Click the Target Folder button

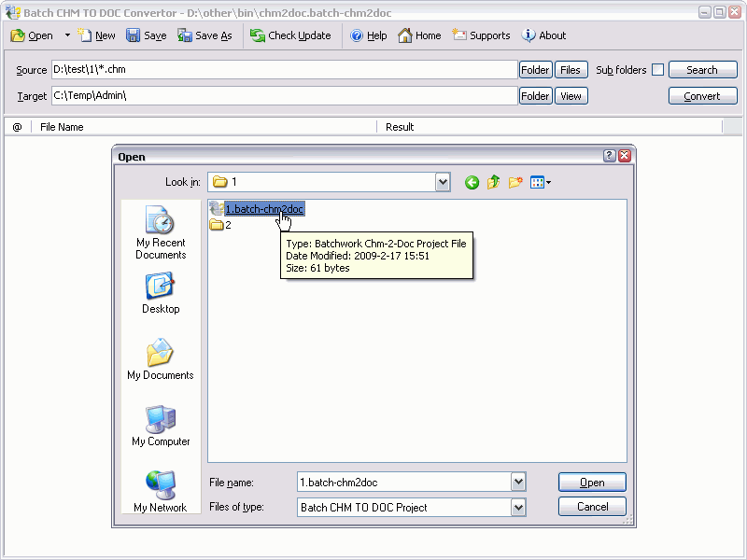(x=535, y=96)
